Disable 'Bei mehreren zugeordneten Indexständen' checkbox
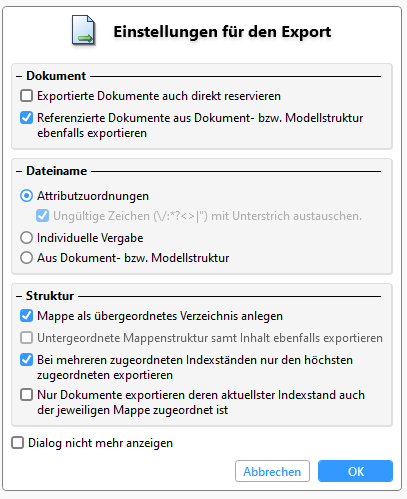This screenshot has width=407, height=499. pos(27,360)
